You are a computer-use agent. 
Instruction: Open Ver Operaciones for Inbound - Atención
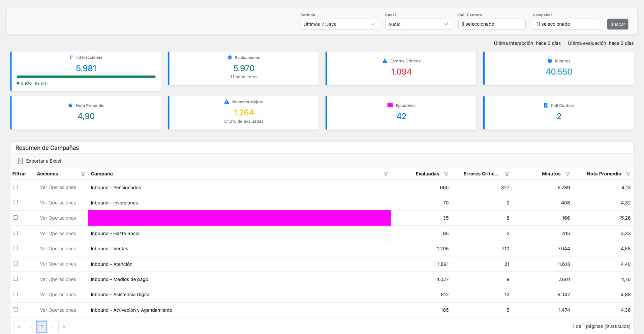[58, 264]
